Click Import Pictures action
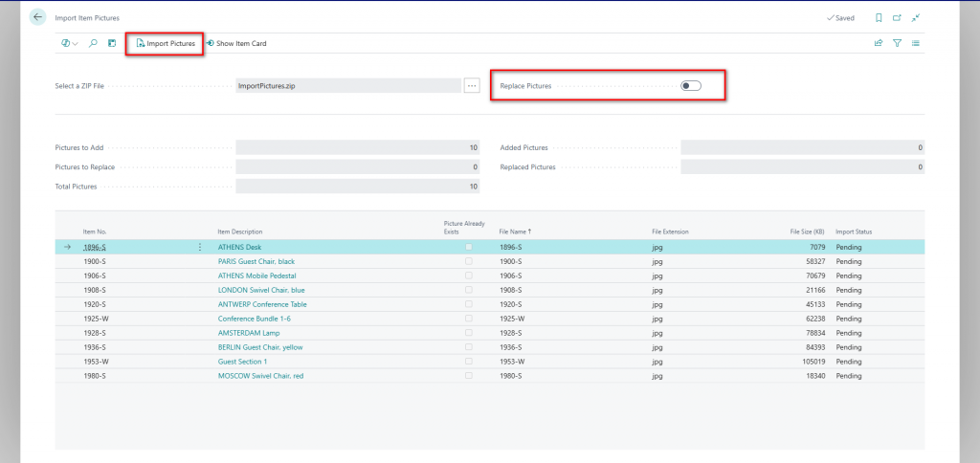The height and width of the screenshot is (463, 980). click(x=165, y=43)
